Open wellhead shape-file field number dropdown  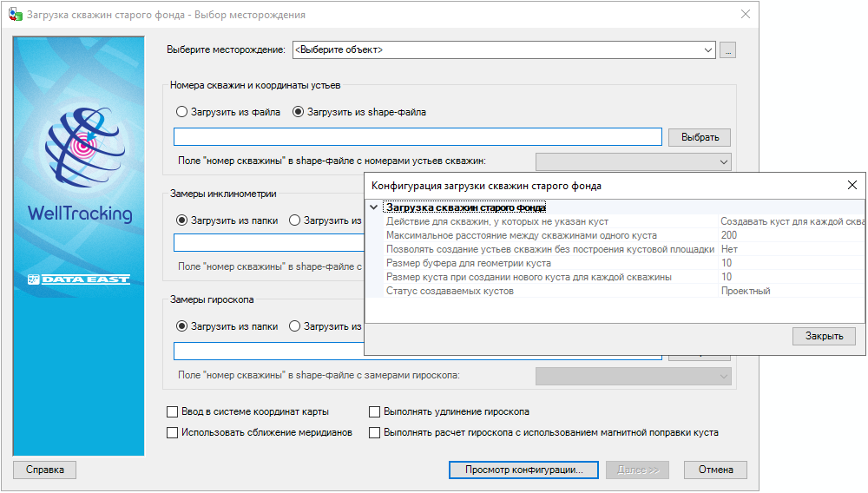pos(634,161)
